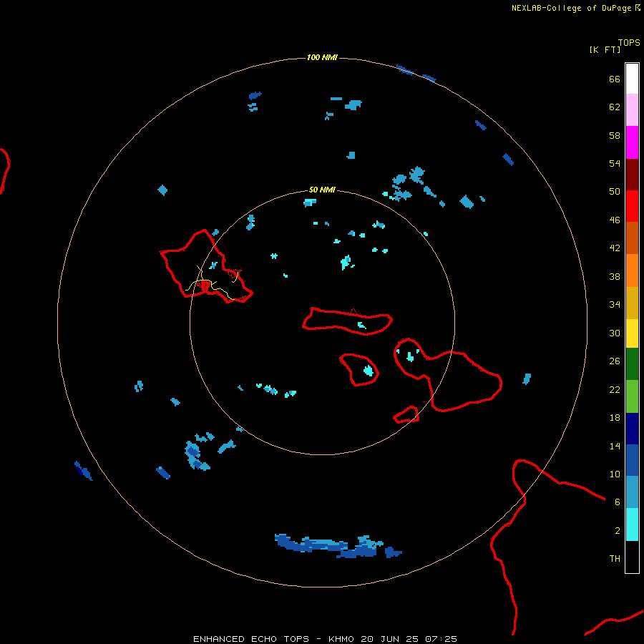Image resolution: width=644 pixels, height=644 pixels.
Task: Click the light pink legend color swatch
Action: (x=632, y=110)
